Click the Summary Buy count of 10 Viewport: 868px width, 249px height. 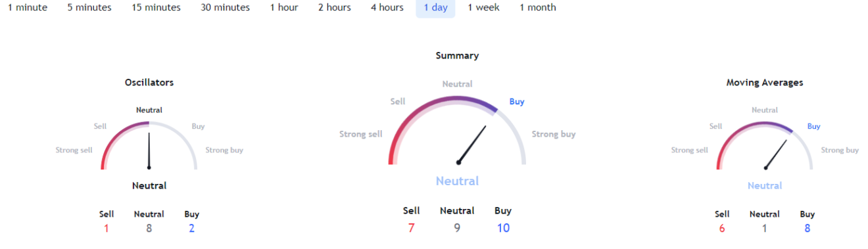pyautogui.click(x=504, y=229)
